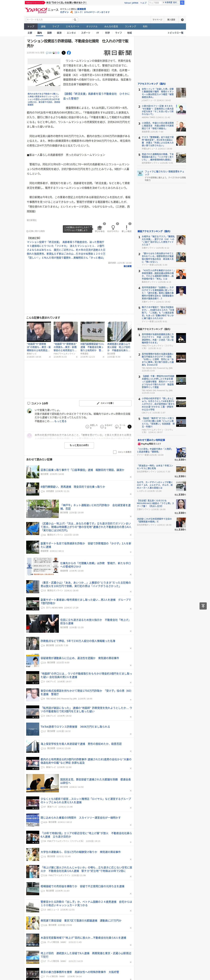This screenshot has height=980, width=210.
Task: Open article 大学生の運動員ら、日当1万円の報酬受け取りか
Action: pos(80,852)
